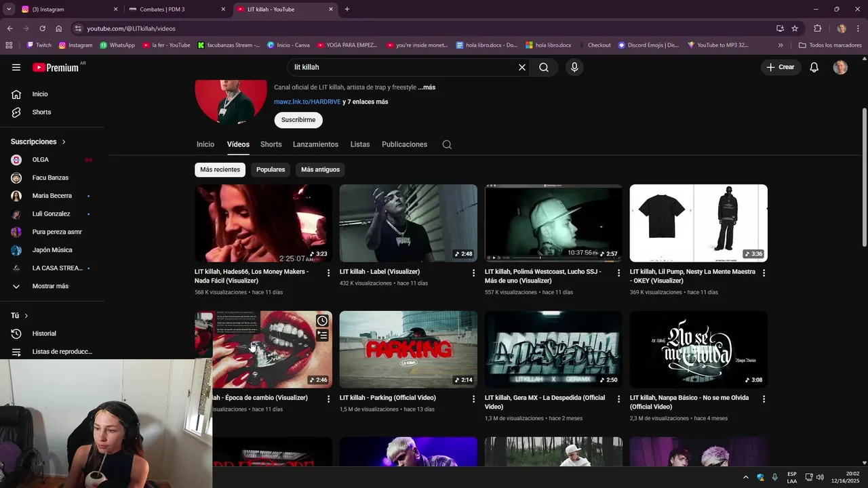Open Listas de reproducción in sidebar

pos(52,352)
